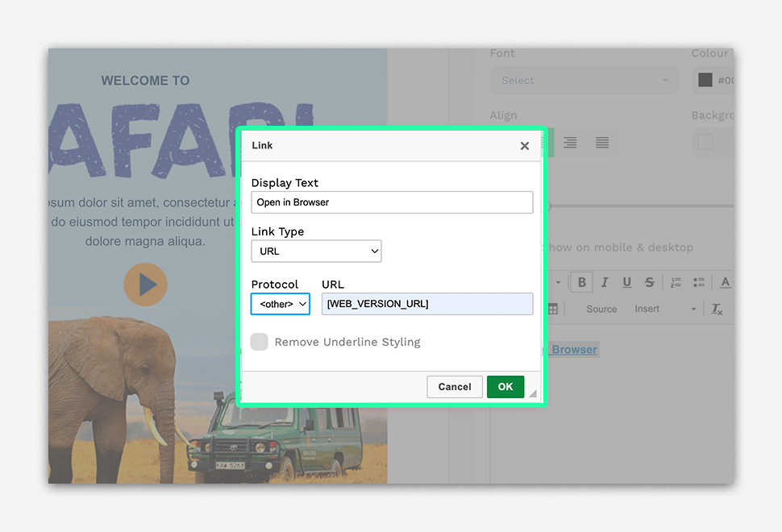Select justify text alignment
Viewport: 782px width, 532px height.
tap(601, 143)
